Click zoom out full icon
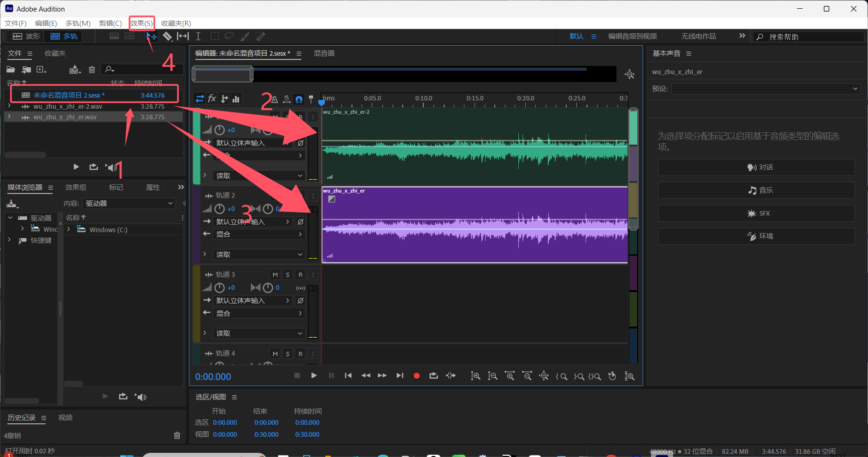The image size is (868, 457). point(544,376)
